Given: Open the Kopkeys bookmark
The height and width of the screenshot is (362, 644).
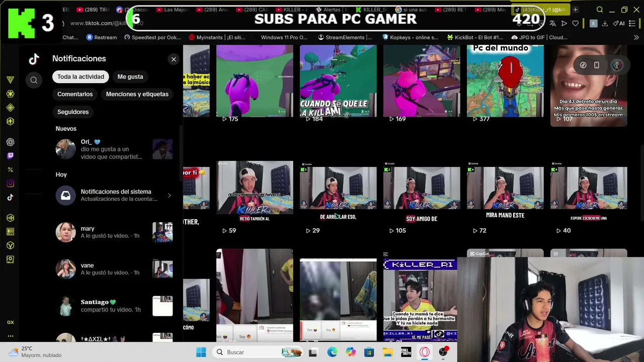Looking at the screenshot, I should 410,37.
